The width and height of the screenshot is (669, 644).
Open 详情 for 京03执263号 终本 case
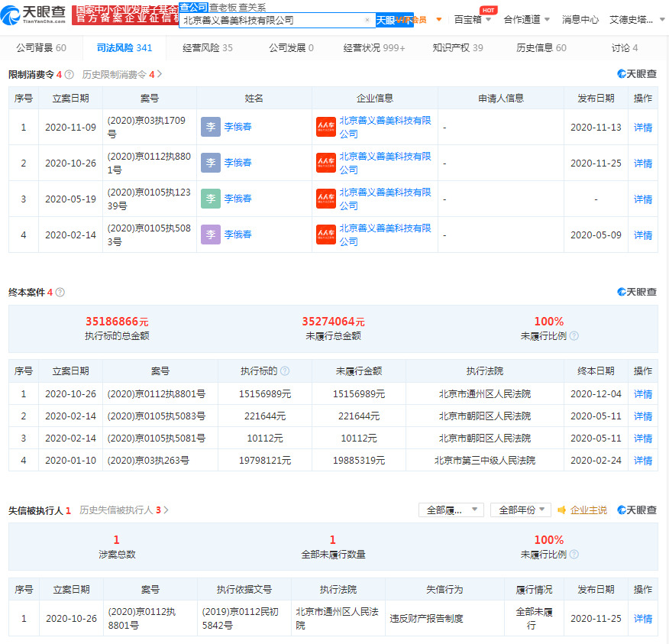point(642,461)
